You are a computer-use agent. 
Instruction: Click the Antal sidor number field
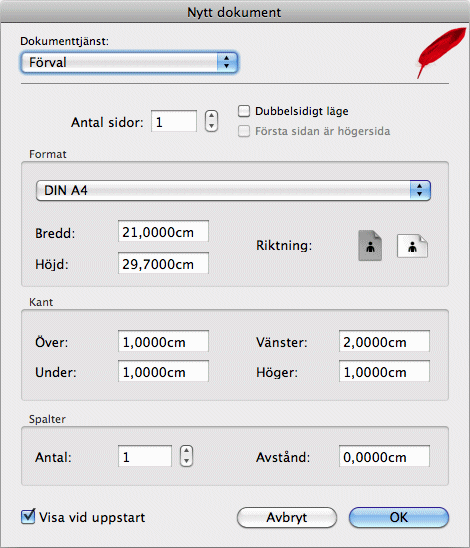(x=174, y=121)
